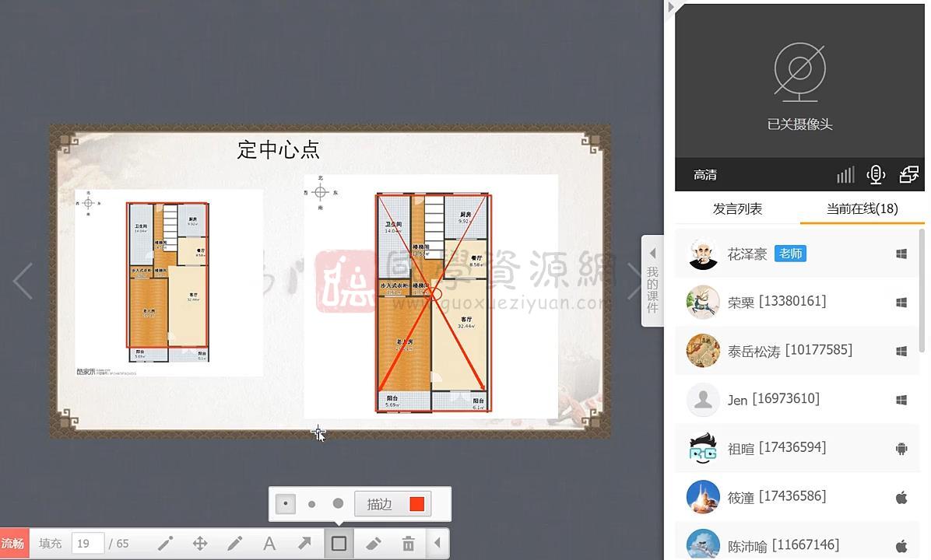Expand the 我的课件 side panel
This screenshot has height=560, width=931.
(x=652, y=281)
